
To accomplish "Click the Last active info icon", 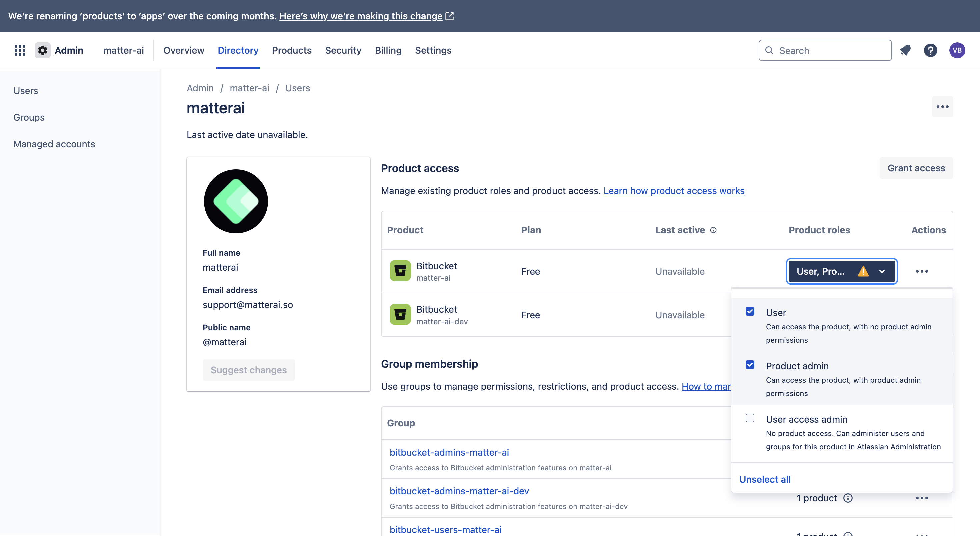I will [713, 230].
